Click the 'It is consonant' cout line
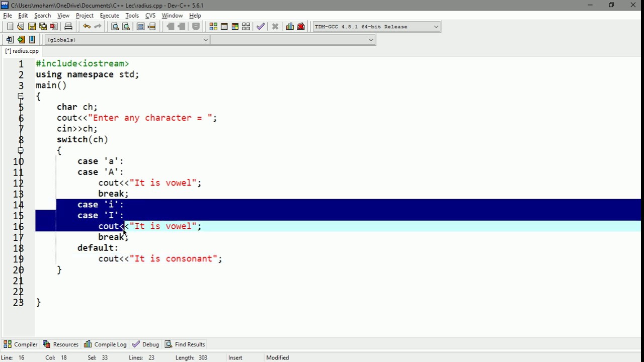This screenshot has height=362, width=644. pos(160,258)
